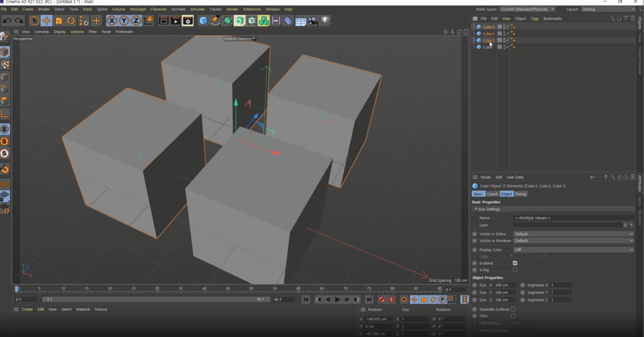The width and height of the screenshot is (644, 337).
Task: Click the Name field showing Multiple Values
Action: (574, 218)
